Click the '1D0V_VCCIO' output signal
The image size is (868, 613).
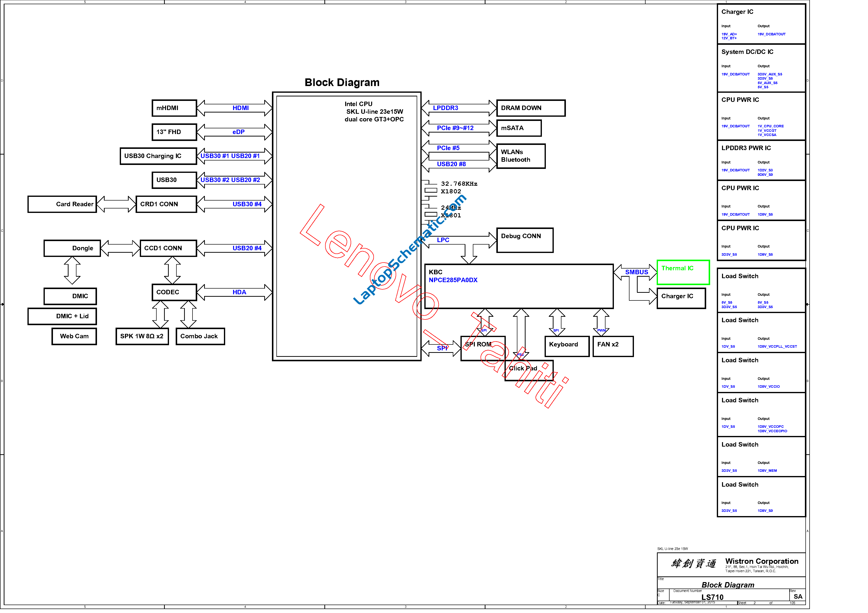769,386
